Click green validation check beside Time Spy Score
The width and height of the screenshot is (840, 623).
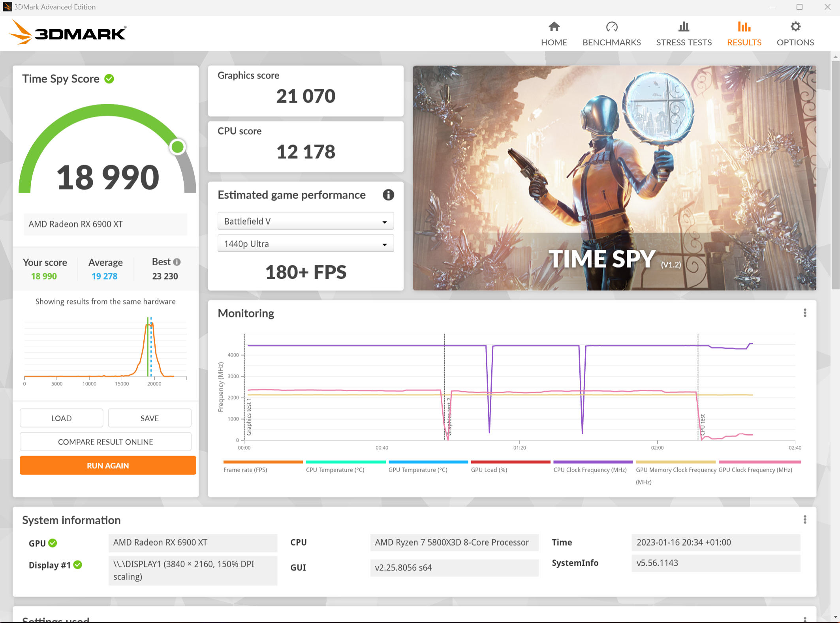(109, 79)
